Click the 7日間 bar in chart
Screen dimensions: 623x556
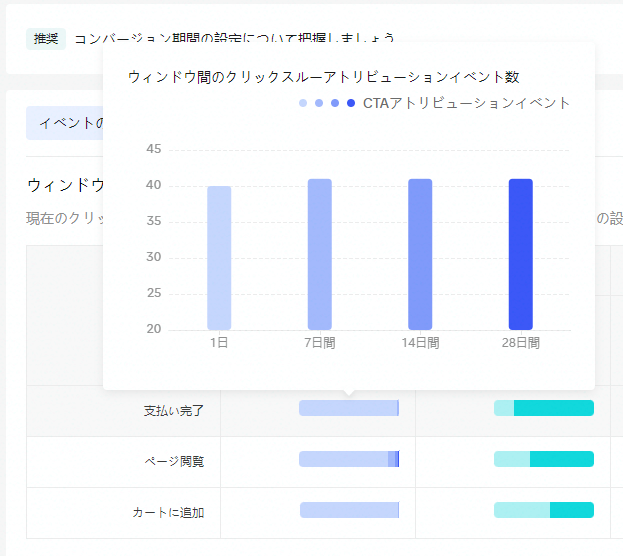[320, 254]
